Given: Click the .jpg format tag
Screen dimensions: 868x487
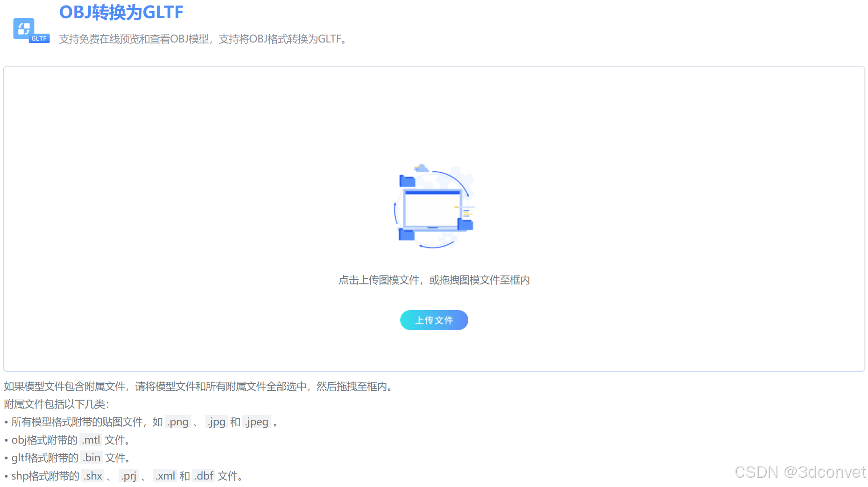Looking at the screenshot, I should click(x=216, y=422).
